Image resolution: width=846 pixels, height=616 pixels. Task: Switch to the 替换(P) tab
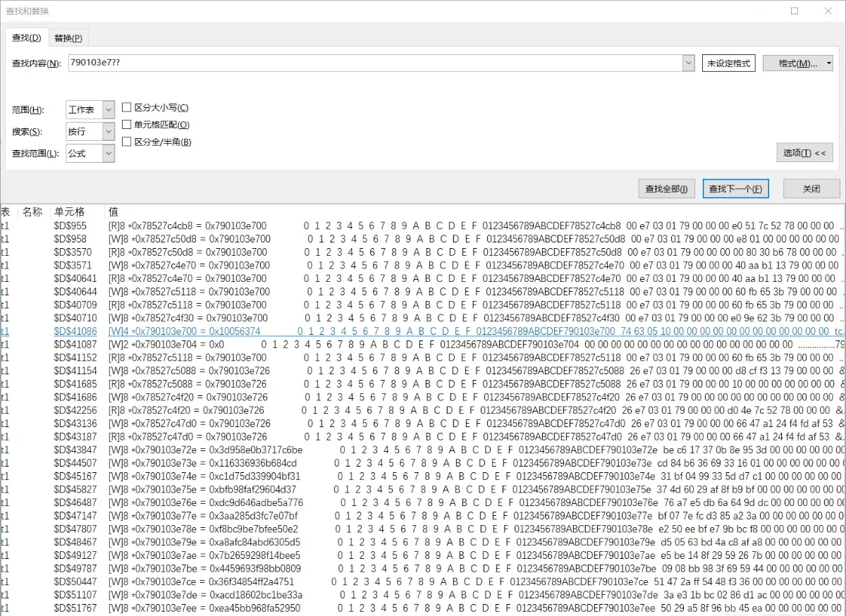tap(68, 38)
